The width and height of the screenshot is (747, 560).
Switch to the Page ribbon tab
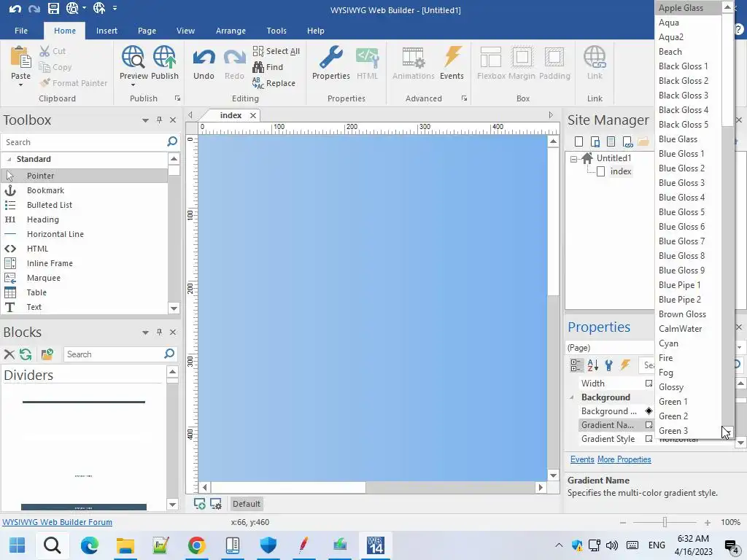[x=147, y=31]
